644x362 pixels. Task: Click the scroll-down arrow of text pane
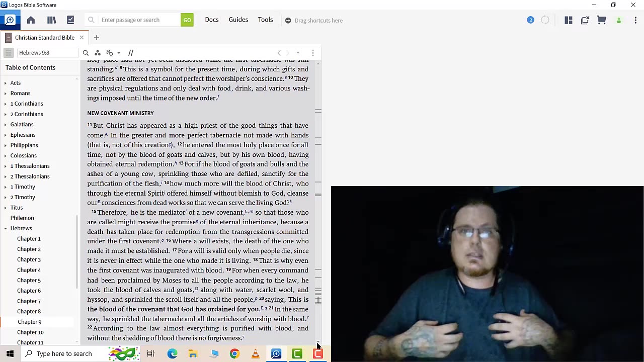pos(318,342)
